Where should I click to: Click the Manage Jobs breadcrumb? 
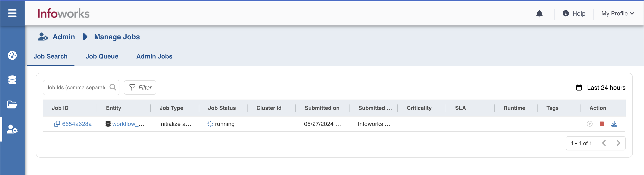tap(117, 37)
